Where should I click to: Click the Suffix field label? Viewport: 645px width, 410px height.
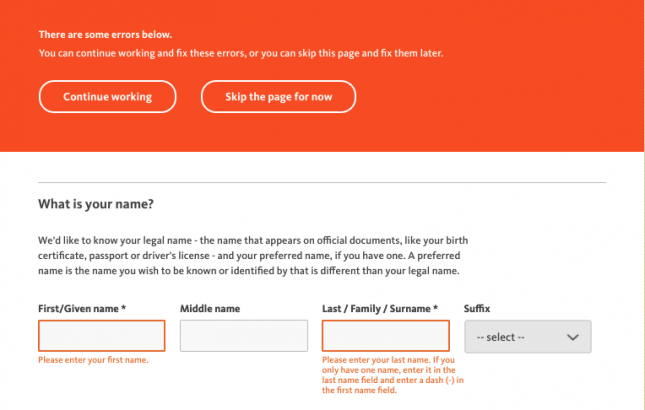tap(478, 309)
